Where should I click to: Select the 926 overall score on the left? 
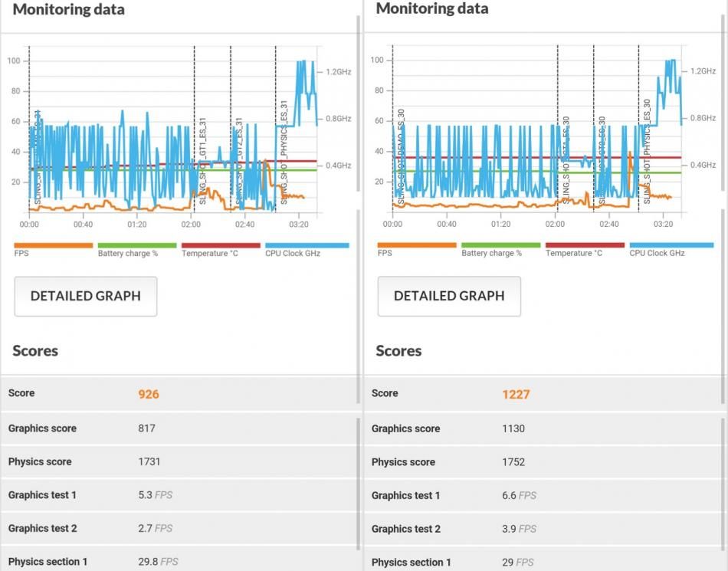[x=149, y=394]
